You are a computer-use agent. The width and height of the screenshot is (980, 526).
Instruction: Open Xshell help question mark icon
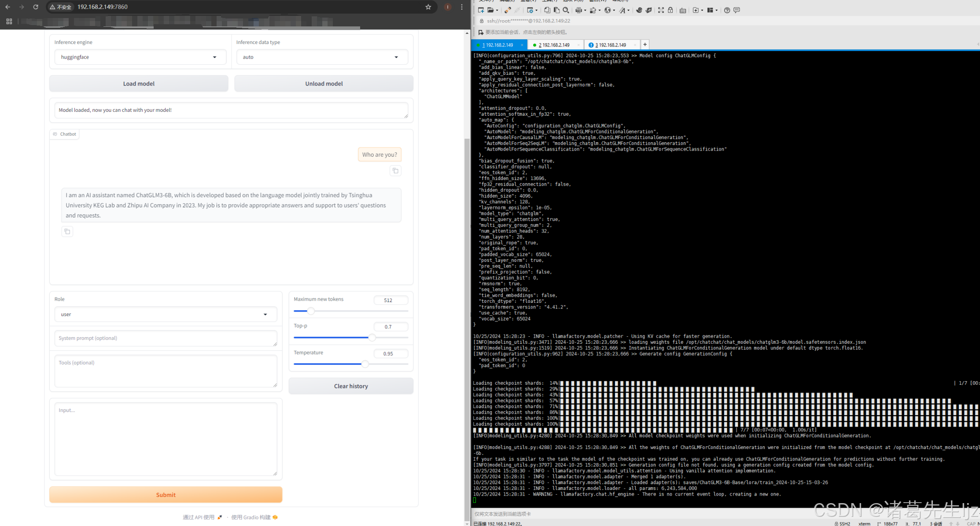(727, 10)
